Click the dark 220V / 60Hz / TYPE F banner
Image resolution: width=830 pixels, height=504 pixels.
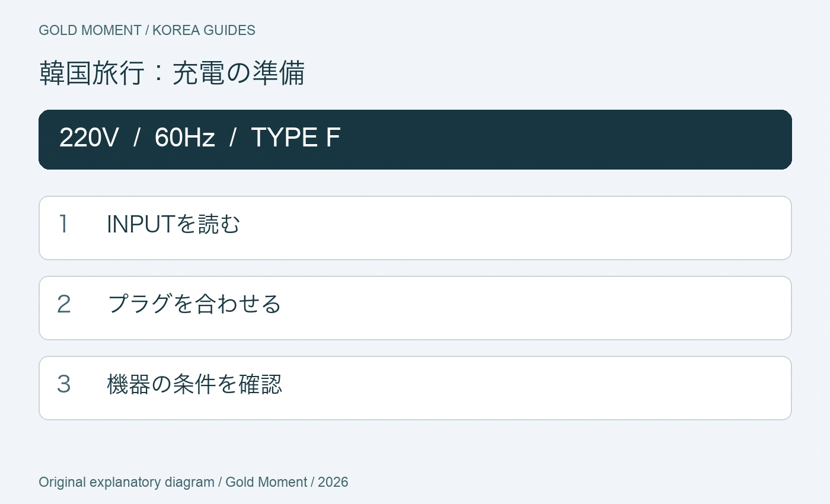(x=415, y=139)
